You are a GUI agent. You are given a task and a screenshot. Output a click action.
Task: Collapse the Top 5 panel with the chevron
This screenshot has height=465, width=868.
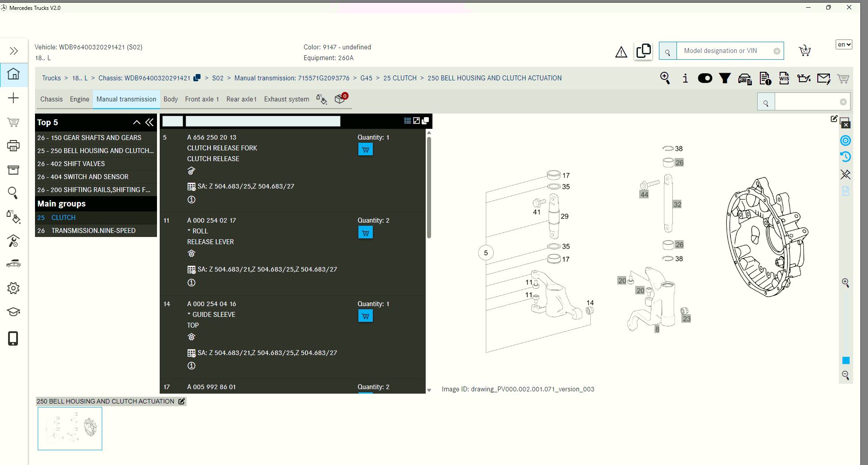click(x=136, y=122)
